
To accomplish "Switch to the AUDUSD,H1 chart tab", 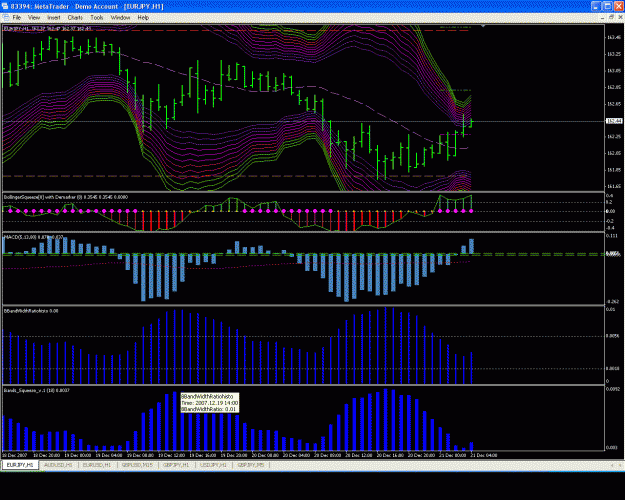I will tap(58, 465).
